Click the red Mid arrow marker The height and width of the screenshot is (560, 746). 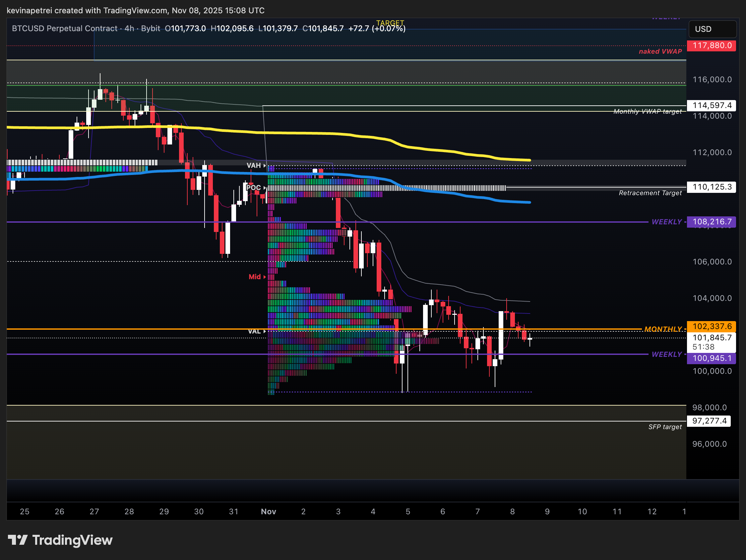pyautogui.click(x=264, y=277)
